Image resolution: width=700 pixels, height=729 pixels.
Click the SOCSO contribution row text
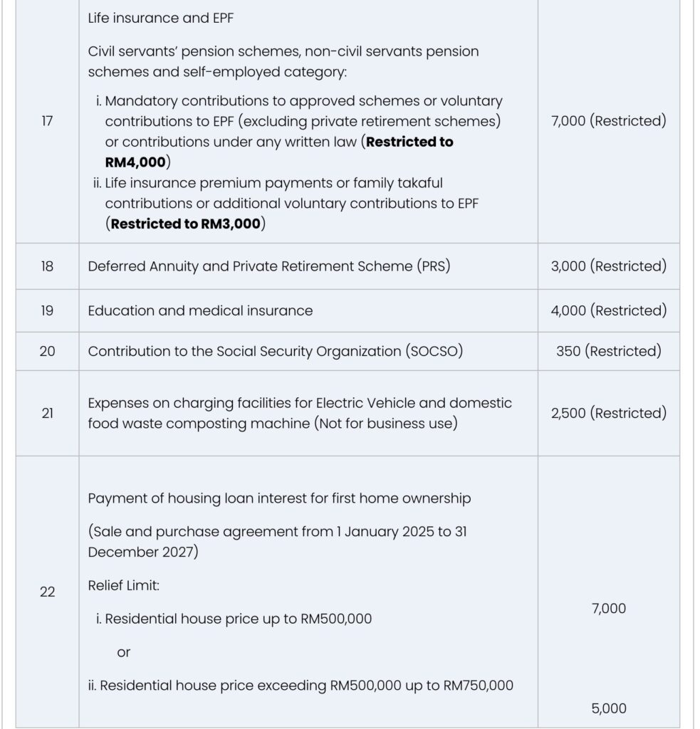(275, 351)
